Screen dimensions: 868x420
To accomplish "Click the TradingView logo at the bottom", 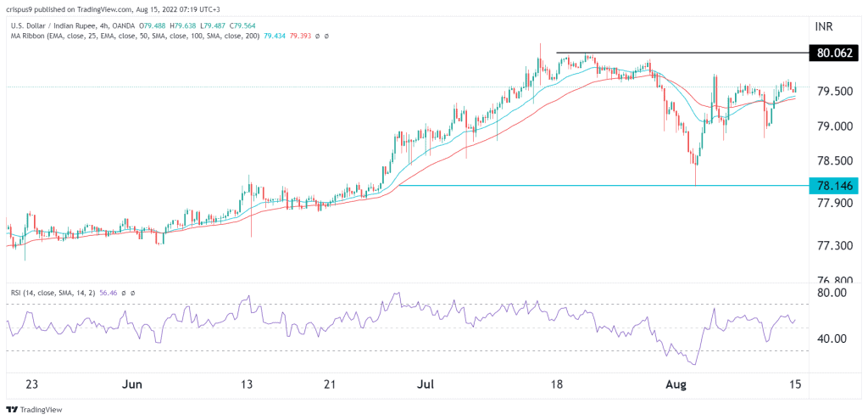I will [34, 410].
